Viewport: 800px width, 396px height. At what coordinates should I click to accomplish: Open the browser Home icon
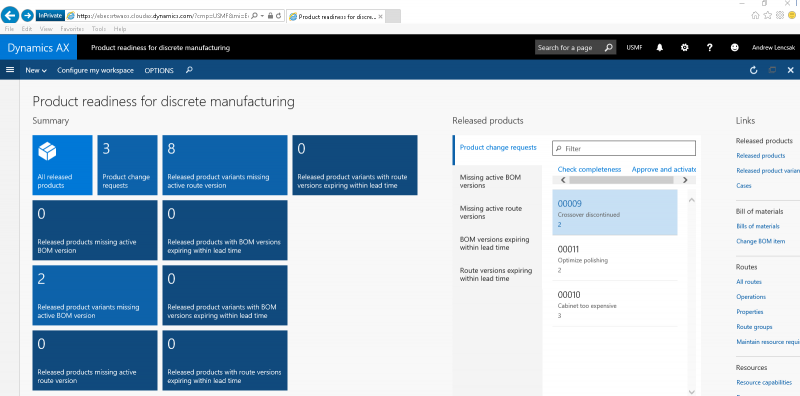pos(756,15)
